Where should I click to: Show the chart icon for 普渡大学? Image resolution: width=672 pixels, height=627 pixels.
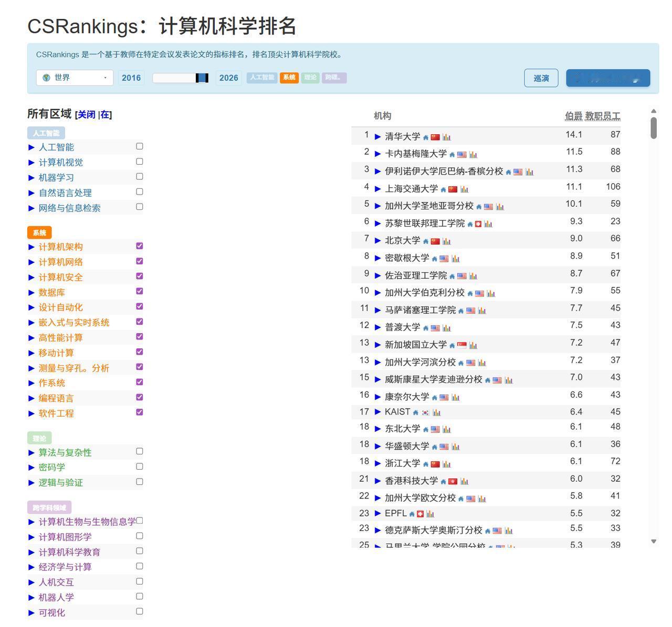pyautogui.click(x=447, y=327)
